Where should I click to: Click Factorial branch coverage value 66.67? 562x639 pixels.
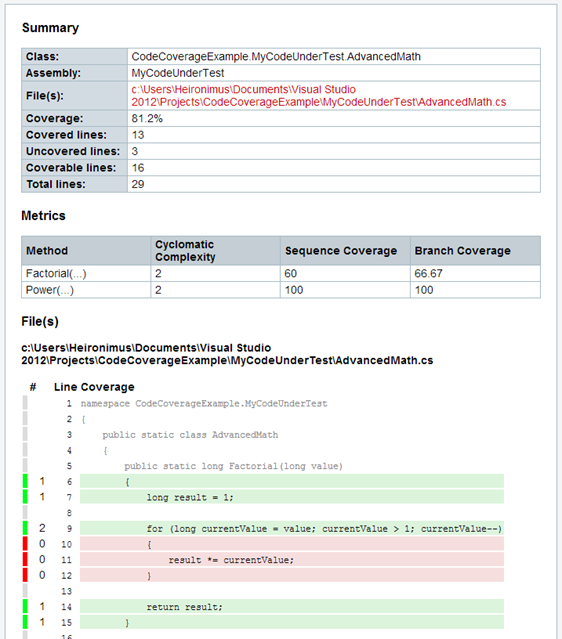click(x=428, y=273)
